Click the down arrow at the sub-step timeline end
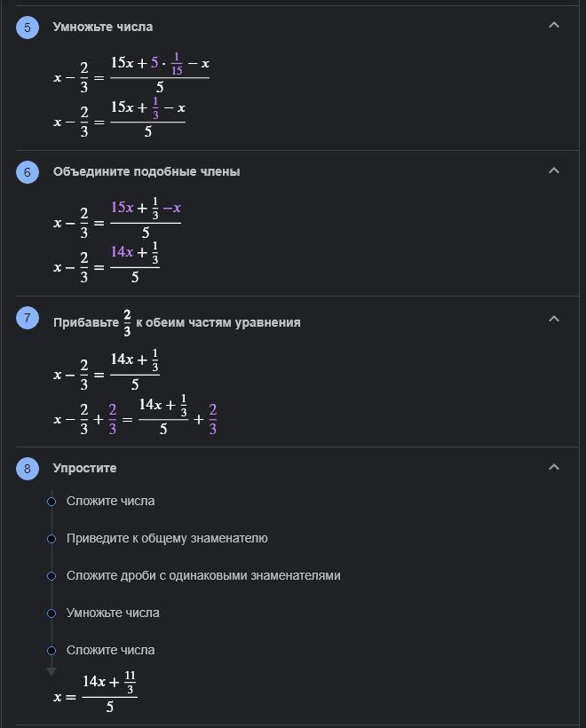This screenshot has height=728, width=586. [51, 671]
